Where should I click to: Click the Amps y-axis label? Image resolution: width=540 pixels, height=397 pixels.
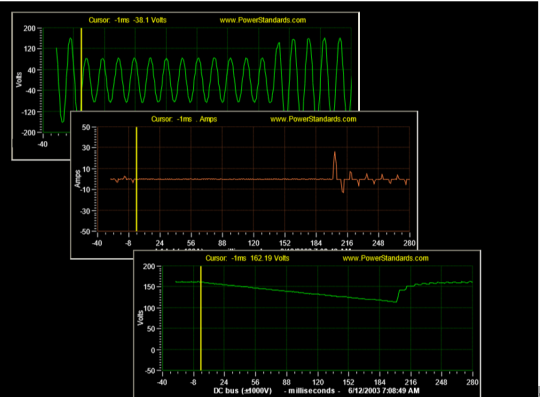point(77,179)
